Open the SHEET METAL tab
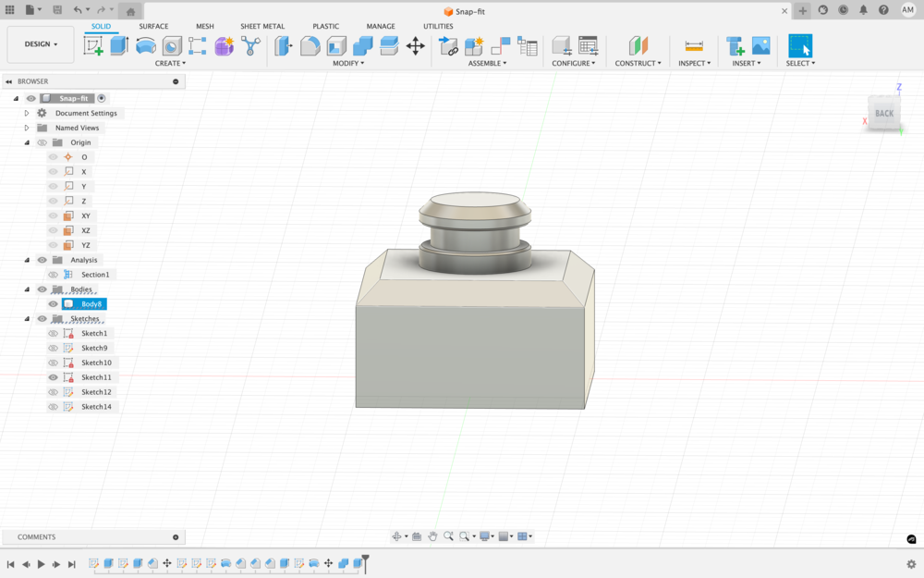The image size is (924, 578). [x=262, y=26]
